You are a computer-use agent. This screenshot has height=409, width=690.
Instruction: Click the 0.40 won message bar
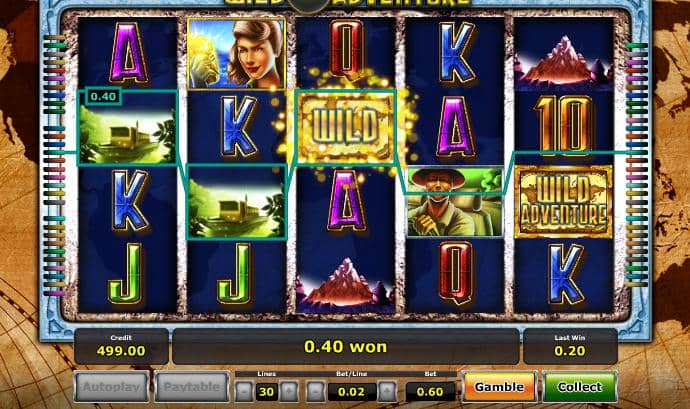pos(345,346)
